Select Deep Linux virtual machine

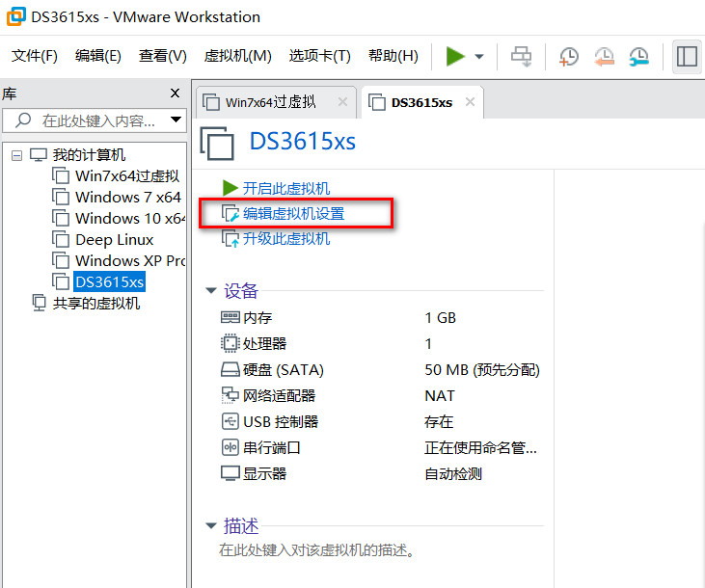coord(114,240)
